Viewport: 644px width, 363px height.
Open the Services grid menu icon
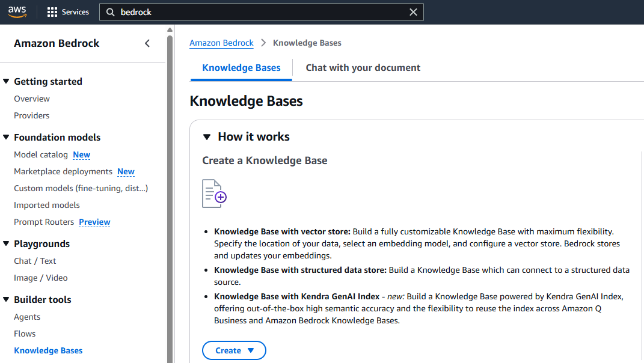52,12
